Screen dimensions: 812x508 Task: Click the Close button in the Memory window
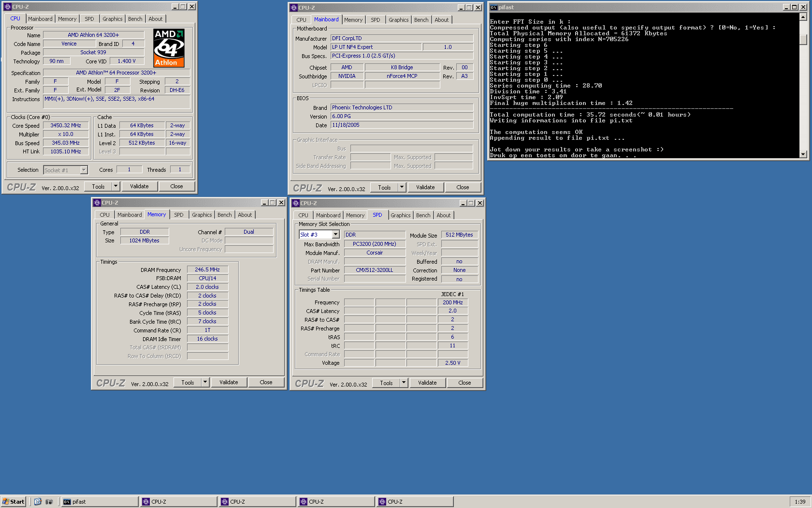(266, 382)
